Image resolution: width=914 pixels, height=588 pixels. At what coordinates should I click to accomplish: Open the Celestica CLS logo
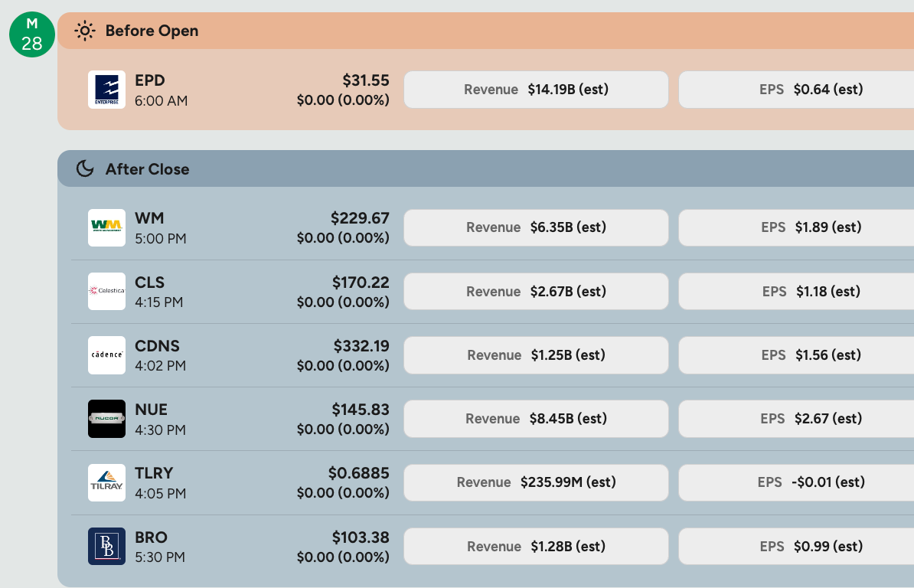[x=106, y=292]
